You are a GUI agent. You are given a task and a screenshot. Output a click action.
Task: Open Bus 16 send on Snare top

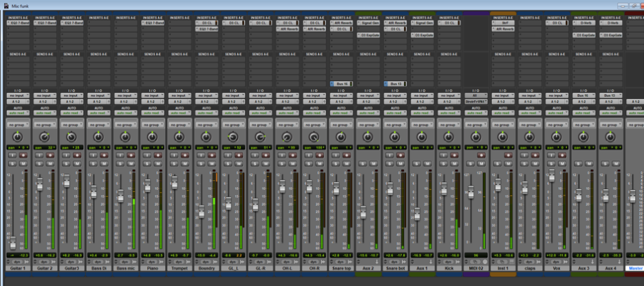click(x=341, y=84)
